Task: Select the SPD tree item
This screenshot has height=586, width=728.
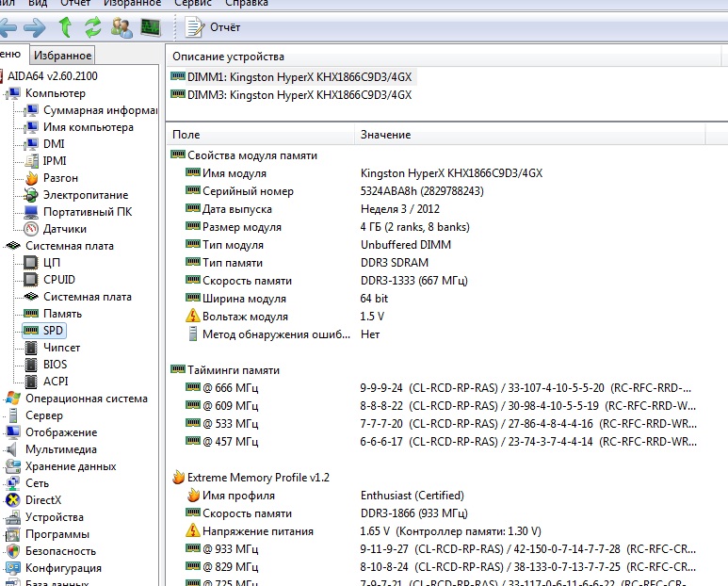Action: coord(44,331)
